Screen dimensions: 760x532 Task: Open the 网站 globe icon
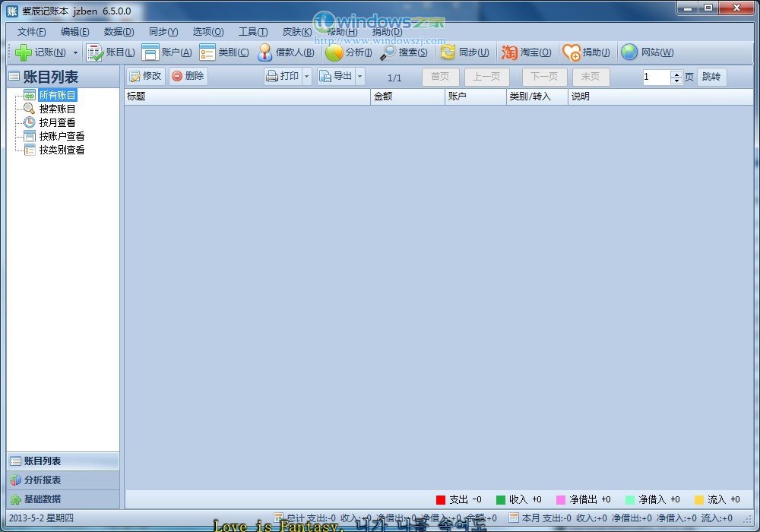point(629,52)
